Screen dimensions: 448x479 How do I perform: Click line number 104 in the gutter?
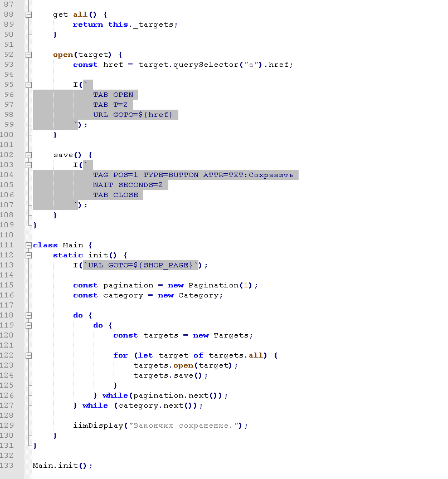click(7, 175)
